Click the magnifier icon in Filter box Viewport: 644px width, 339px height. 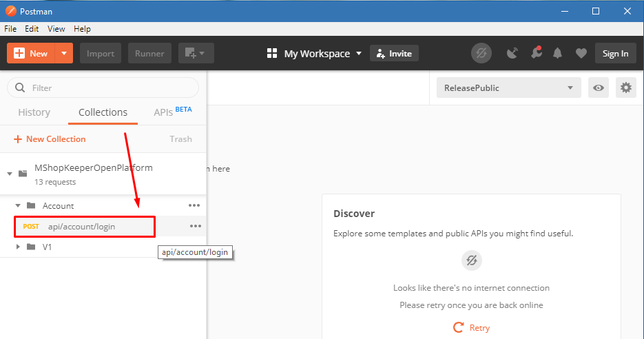20,88
